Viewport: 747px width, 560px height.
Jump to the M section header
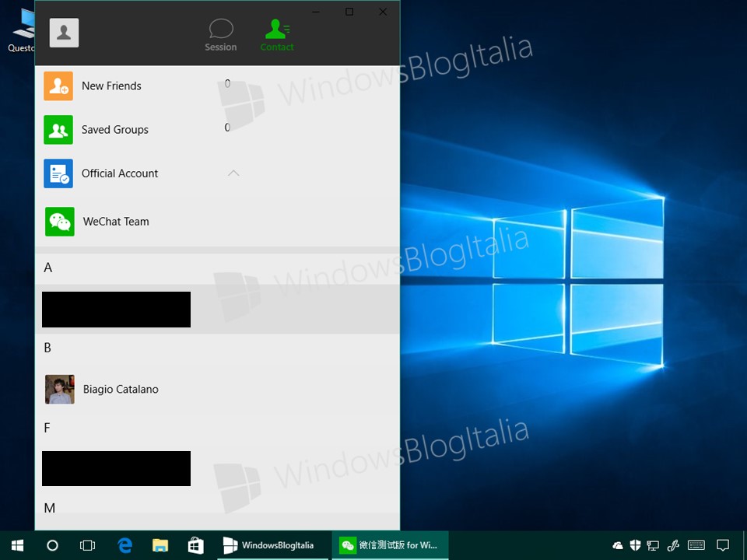click(50, 508)
